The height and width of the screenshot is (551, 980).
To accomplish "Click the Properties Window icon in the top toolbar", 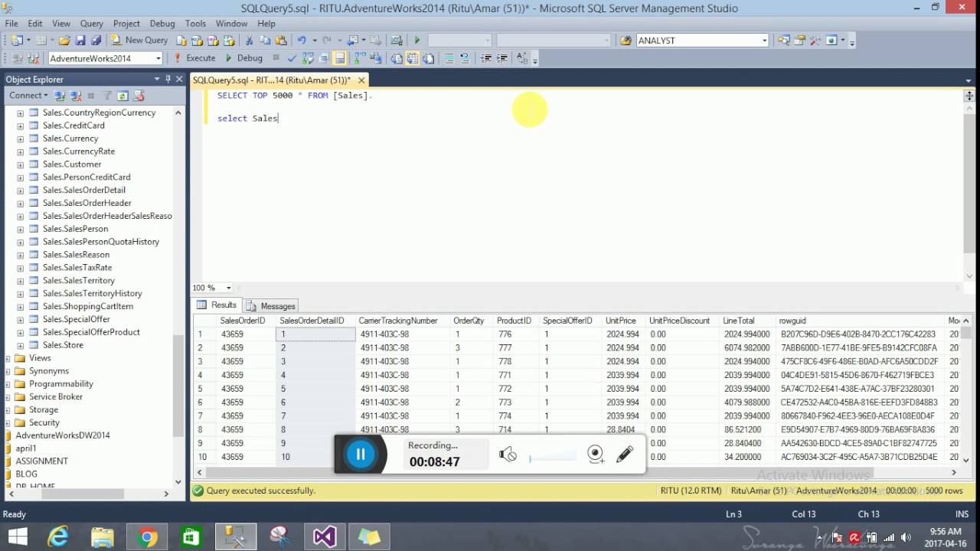I will pos(799,40).
